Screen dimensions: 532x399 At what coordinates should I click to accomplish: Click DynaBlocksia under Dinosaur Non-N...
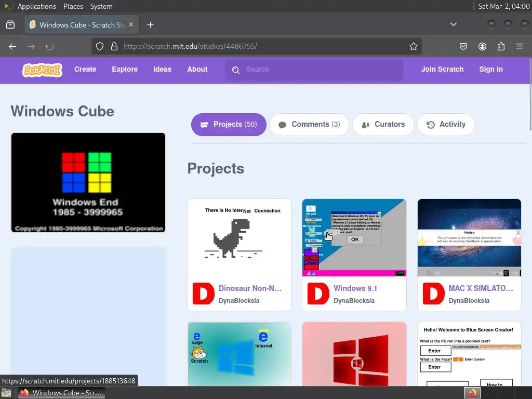tap(239, 301)
